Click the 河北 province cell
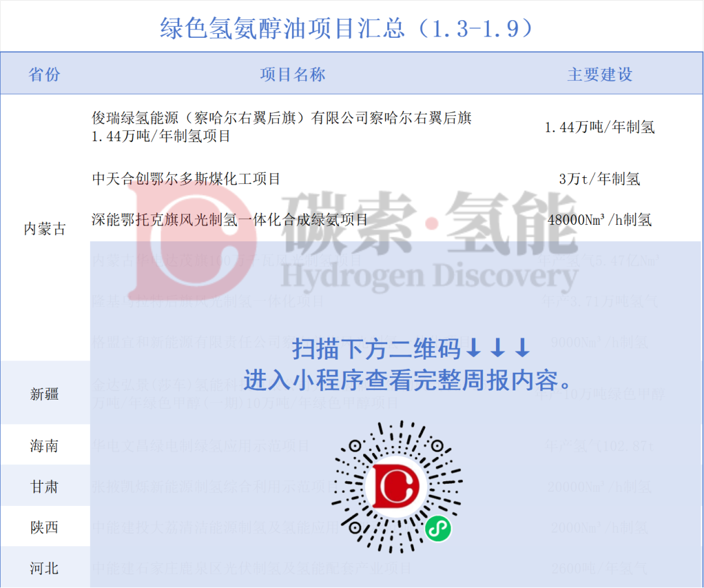The width and height of the screenshot is (704, 588). [44, 568]
